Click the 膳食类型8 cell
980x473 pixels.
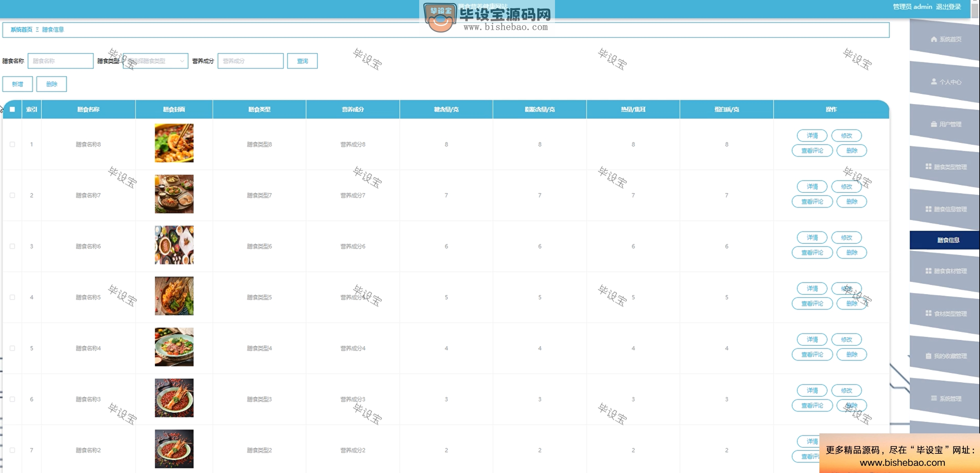click(x=260, y=144)
